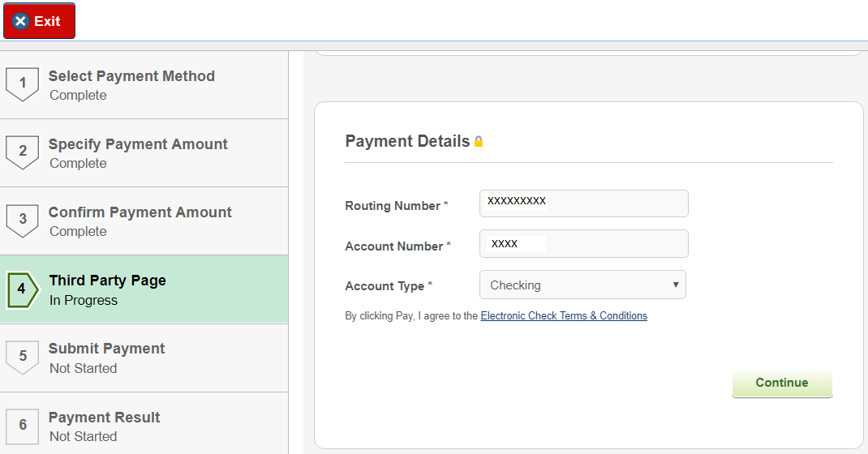Select the Select Payment Method step

point(131,76)
